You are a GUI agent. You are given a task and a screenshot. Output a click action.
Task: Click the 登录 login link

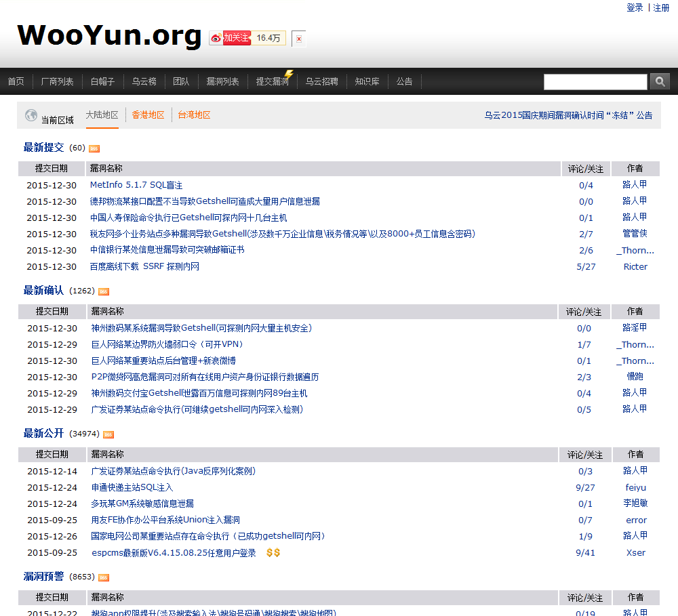click(635, 7)
